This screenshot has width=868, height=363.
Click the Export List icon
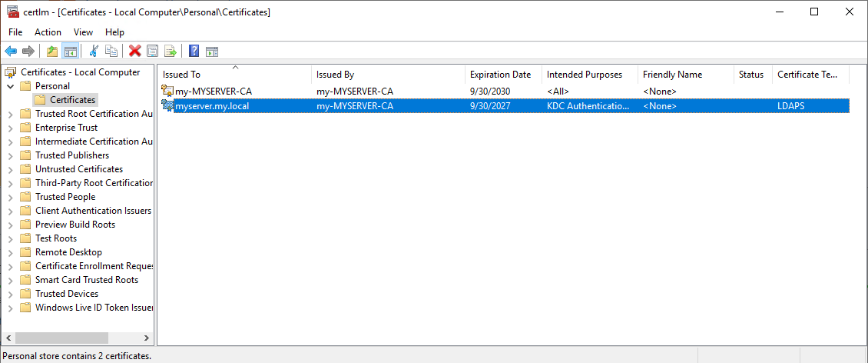coord(171,52)
